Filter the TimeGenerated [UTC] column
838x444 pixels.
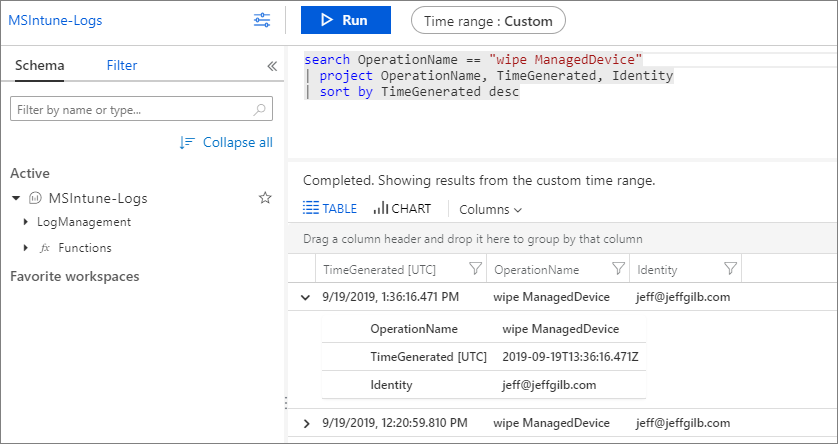475,269
